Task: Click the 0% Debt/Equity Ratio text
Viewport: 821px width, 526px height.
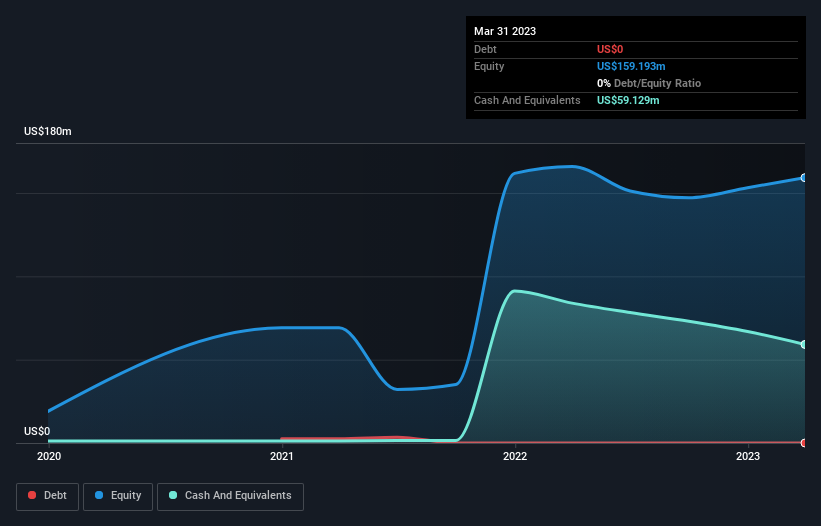Action: [x=649, y=83]
